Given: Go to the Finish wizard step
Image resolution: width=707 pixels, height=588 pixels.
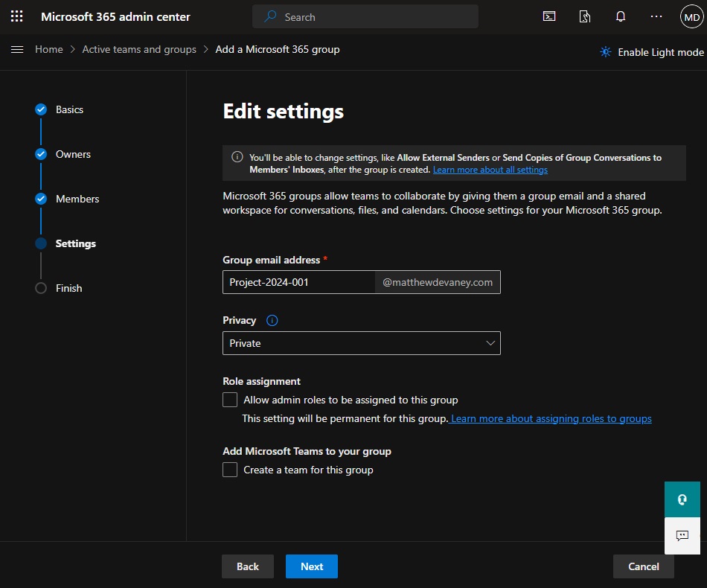Looking at the screenshot, I should pyautogui.click(x=69, y=288).
